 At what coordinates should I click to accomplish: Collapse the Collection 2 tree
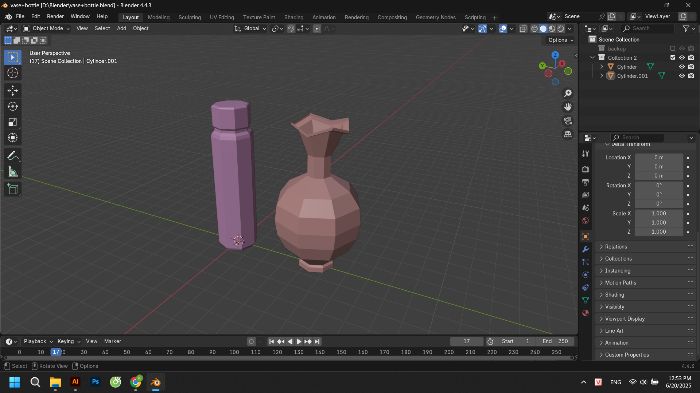click(x=593, y=58)
